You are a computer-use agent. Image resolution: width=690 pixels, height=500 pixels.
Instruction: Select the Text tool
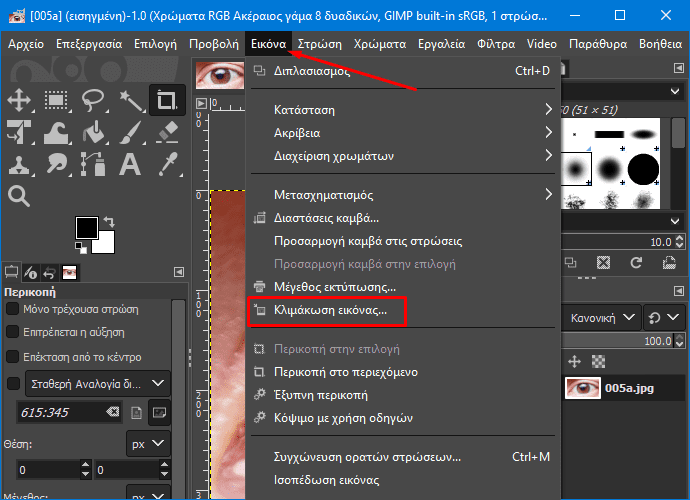coord(130,165)
